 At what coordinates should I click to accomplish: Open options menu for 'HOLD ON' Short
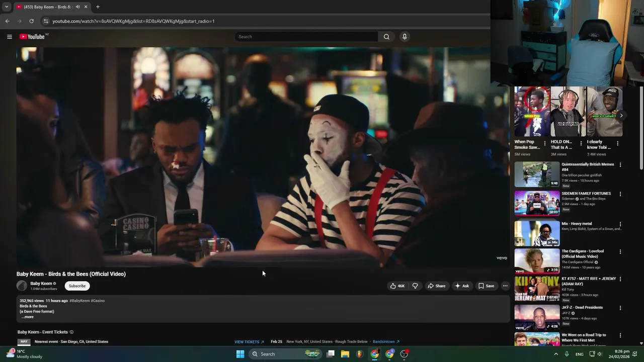(x=581, y=144)
